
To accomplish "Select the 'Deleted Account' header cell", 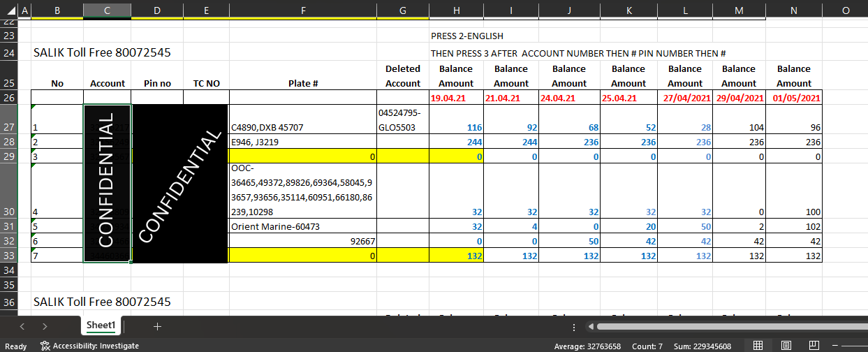I will click(403, 75).
